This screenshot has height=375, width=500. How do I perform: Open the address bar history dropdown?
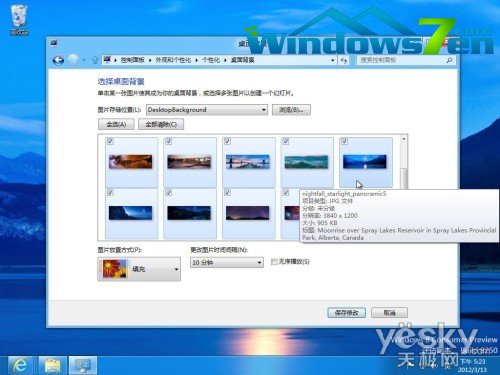pos(332,60)
